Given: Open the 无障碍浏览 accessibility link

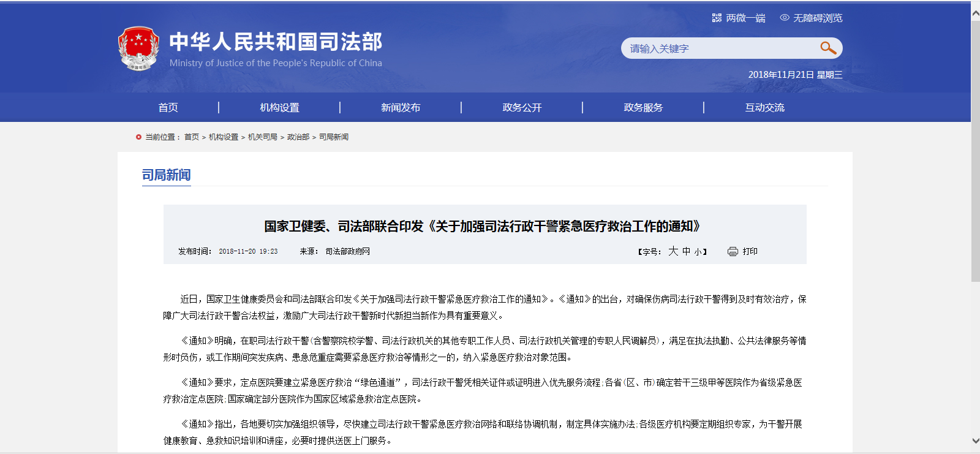Looking at the screenshot, I should click(818, 18).
